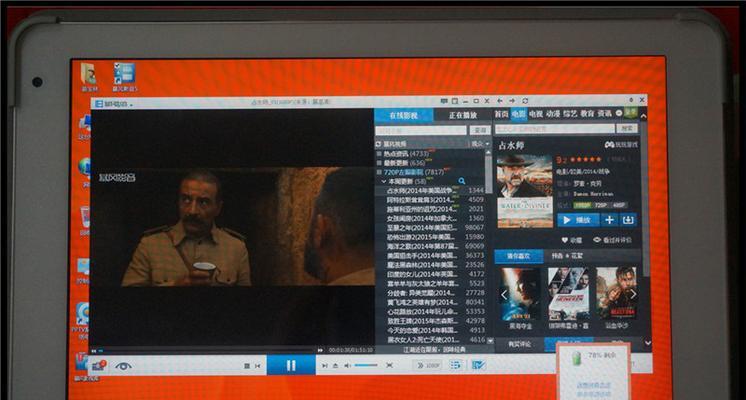This screenshot has height=400, width=746.
Task: Click the green login button
Action: click(630, 113)
